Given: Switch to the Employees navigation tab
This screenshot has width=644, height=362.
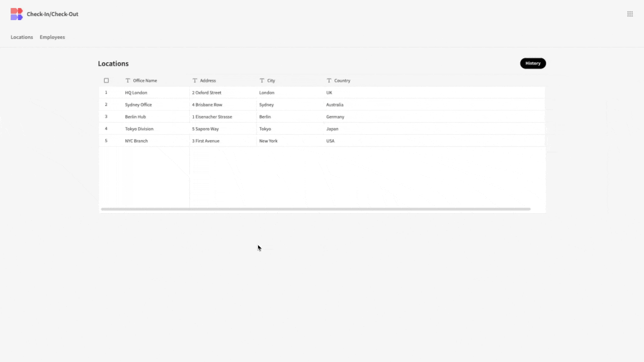Looking at the screenshot, I should coord(52,37).
